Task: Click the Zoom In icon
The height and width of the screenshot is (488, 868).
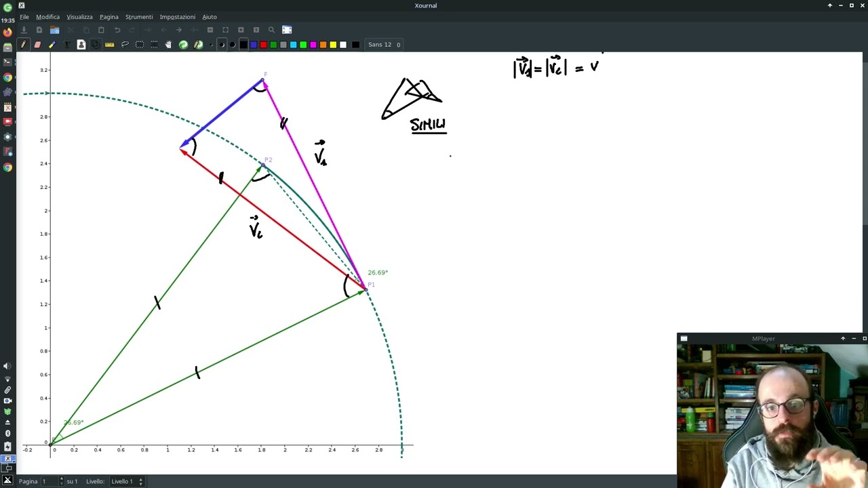Action: (x=241, y=30)
